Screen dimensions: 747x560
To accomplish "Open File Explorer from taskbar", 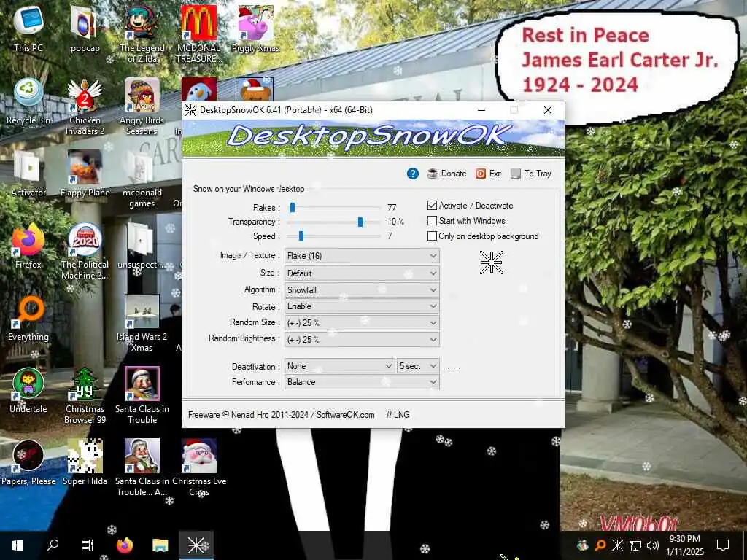I will (x=160, y=545).
